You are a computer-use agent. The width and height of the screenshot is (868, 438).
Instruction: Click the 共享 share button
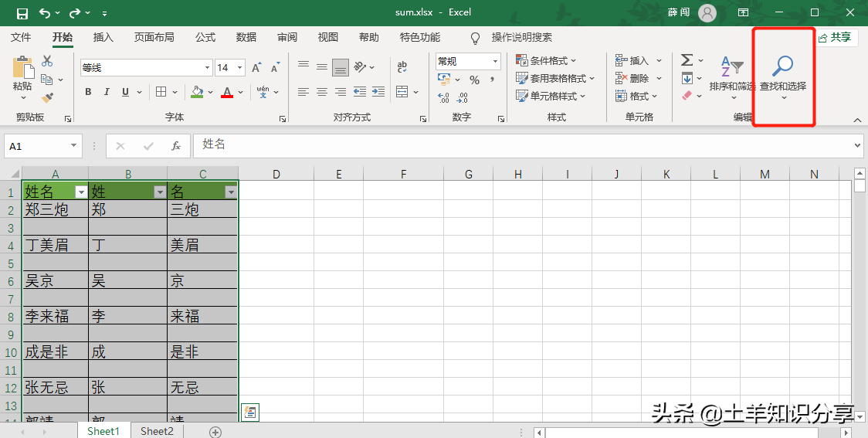click(x=835, y=38)
